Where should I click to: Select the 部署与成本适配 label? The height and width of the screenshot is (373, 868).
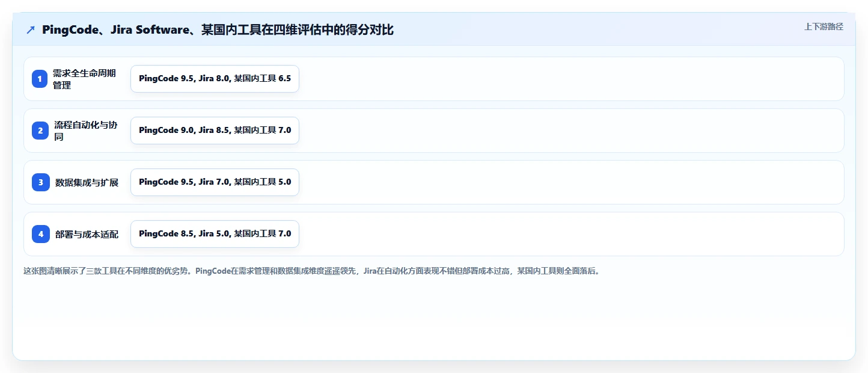[87, 234]
